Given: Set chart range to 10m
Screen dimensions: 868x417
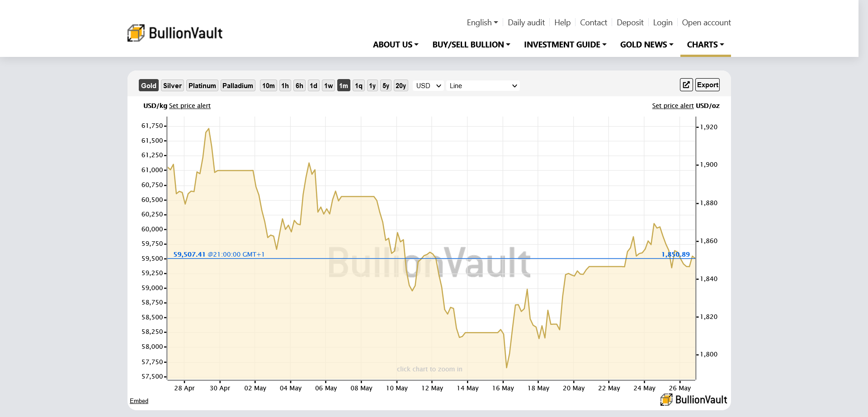Looking at the screenshot, I should tap(268, 86).
